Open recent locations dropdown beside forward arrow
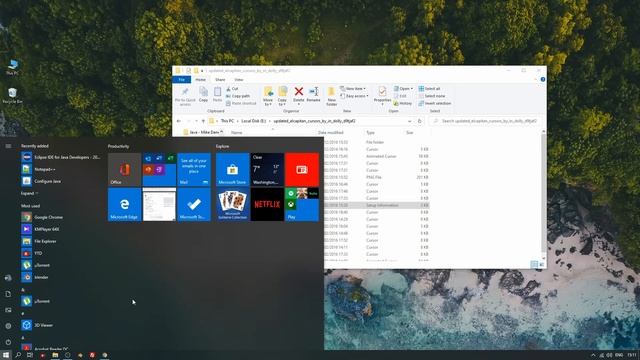The image size is (640, 360). [196, 121]
